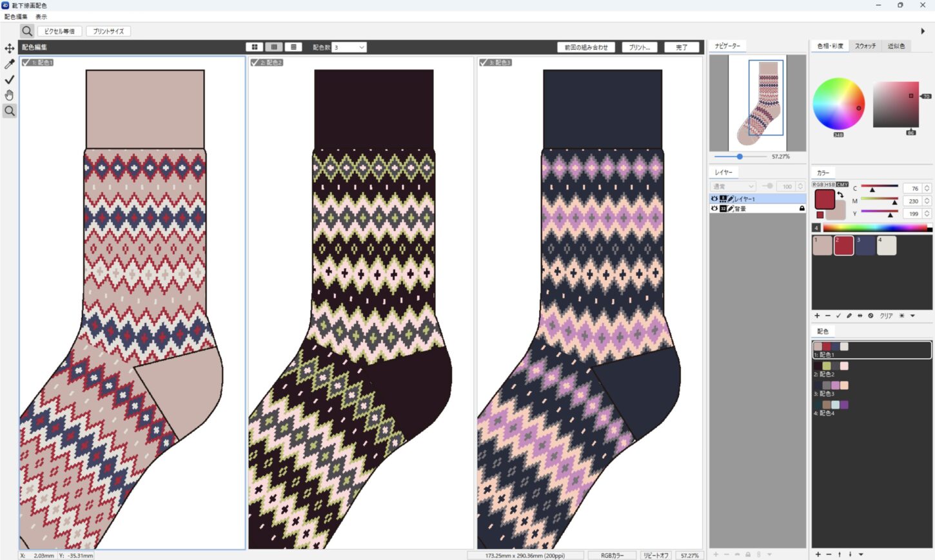The width and height of the screenshot is (935, 560).
Task: Switch to grid layout view icon
Action: coord(255,47)
